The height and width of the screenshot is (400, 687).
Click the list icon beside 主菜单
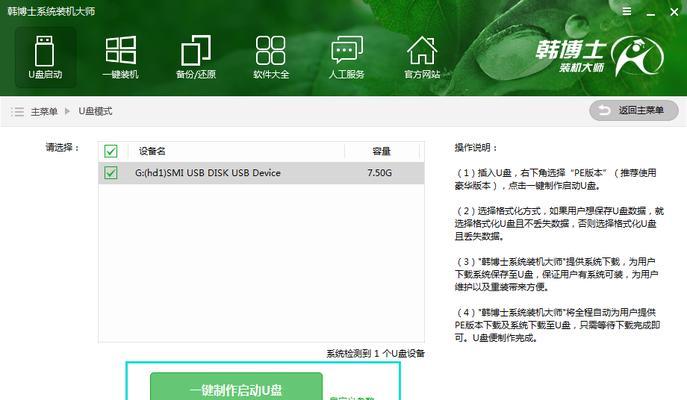pos(18,111)
